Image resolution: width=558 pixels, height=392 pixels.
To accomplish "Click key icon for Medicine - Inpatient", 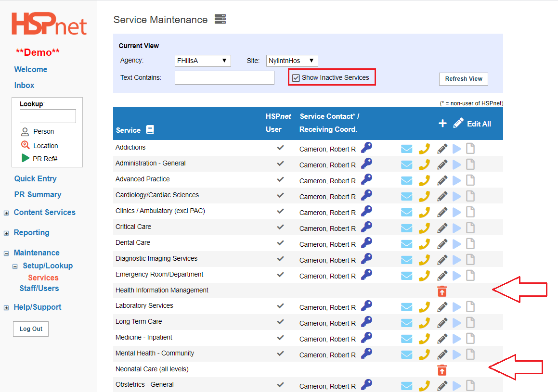I will click(366, 337).
